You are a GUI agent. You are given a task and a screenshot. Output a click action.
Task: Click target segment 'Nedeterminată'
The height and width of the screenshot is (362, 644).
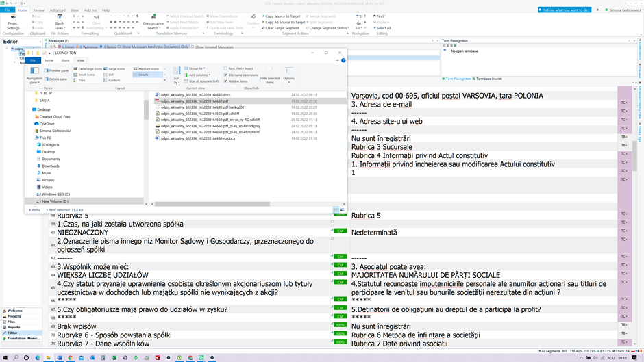tap(374, 232)
